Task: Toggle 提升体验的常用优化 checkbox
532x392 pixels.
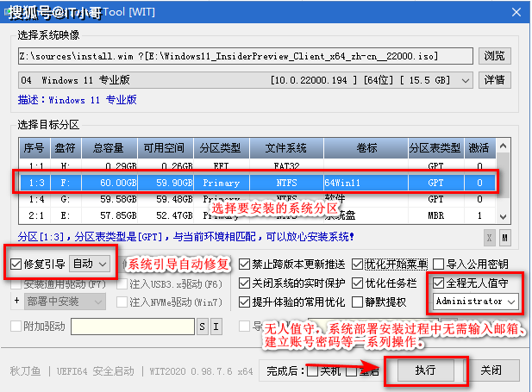Action: tap(244, 302)
